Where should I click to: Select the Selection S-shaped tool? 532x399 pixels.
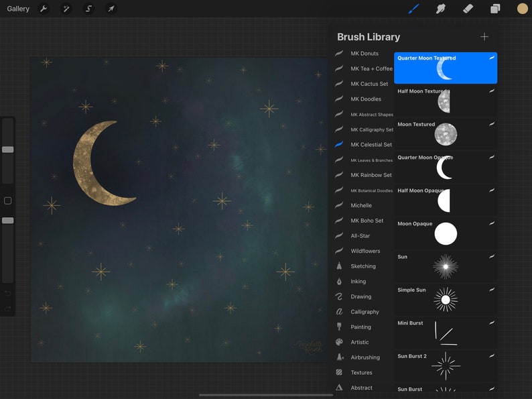(88, 9)
